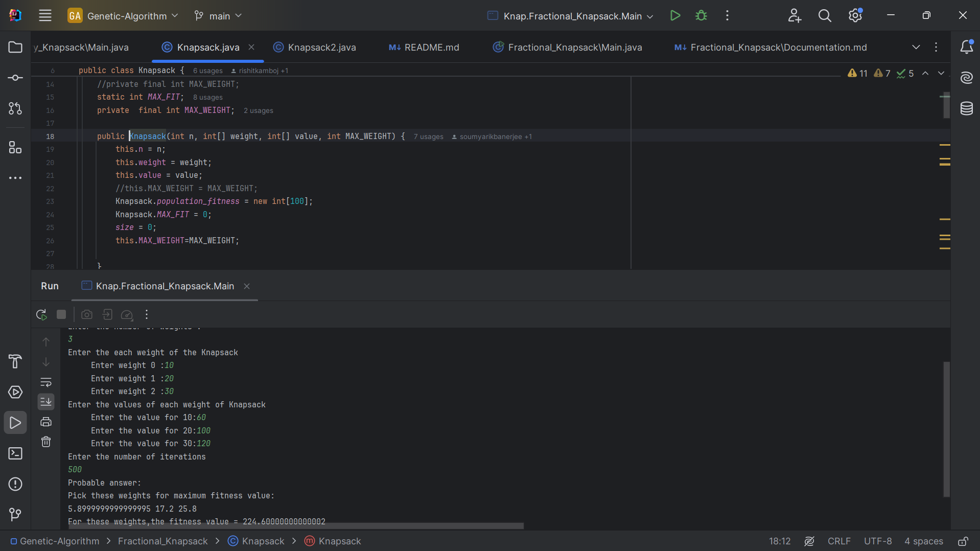Screen dimensions: 980x551
Task: Click the Fractional_Knapsack breadcrumb
Action: 163,541
